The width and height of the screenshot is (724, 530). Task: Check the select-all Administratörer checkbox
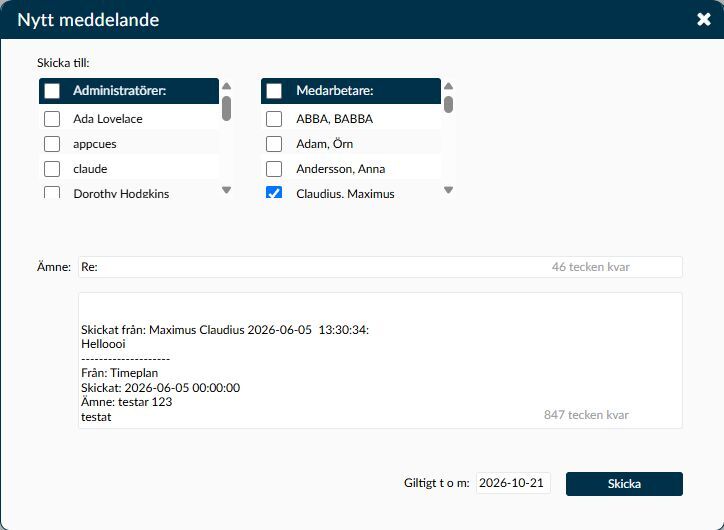[x=52, y=90]
